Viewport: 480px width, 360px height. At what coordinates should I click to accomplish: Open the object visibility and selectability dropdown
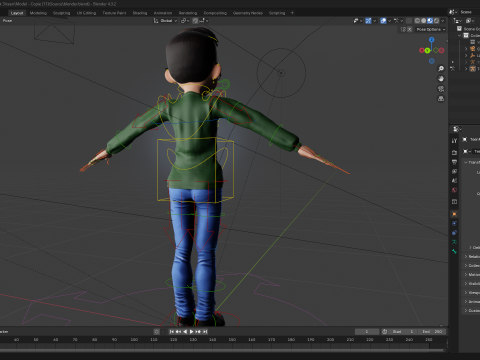[357, 21]
